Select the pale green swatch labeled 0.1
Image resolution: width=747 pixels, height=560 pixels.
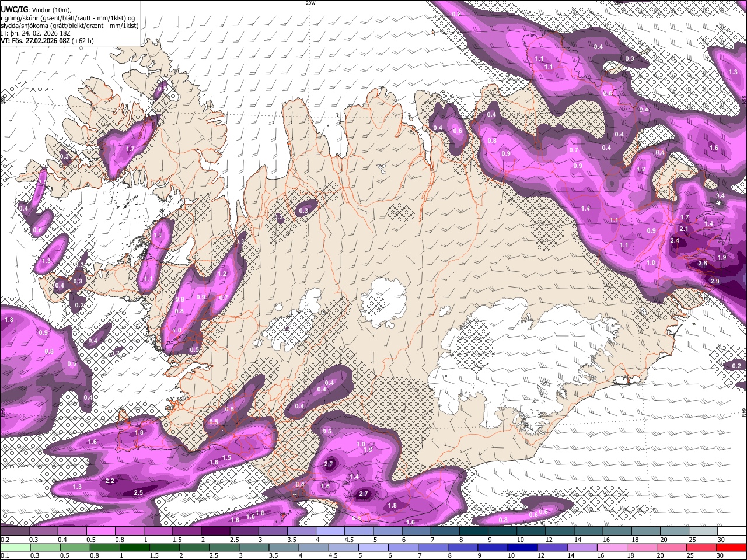15,548
